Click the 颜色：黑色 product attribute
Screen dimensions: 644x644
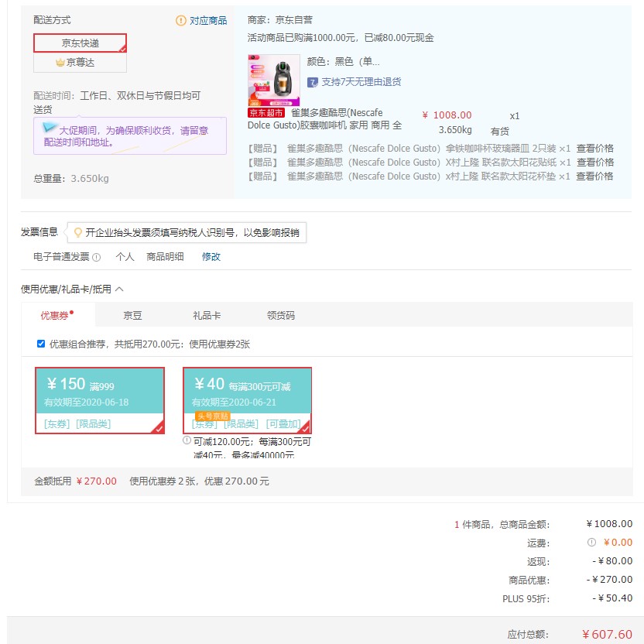(x=344, y=62)
